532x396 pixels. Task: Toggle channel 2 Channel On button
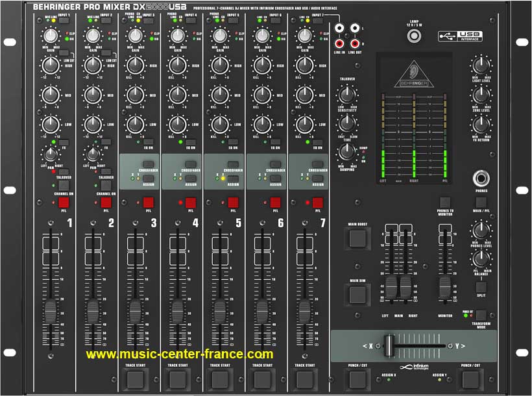click(106, 186)
